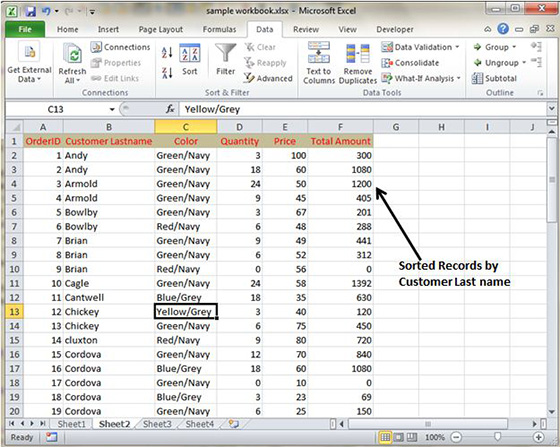Click the Select All corner triangle
Viewport: 560px width, 447px height.
click(14, 127)
